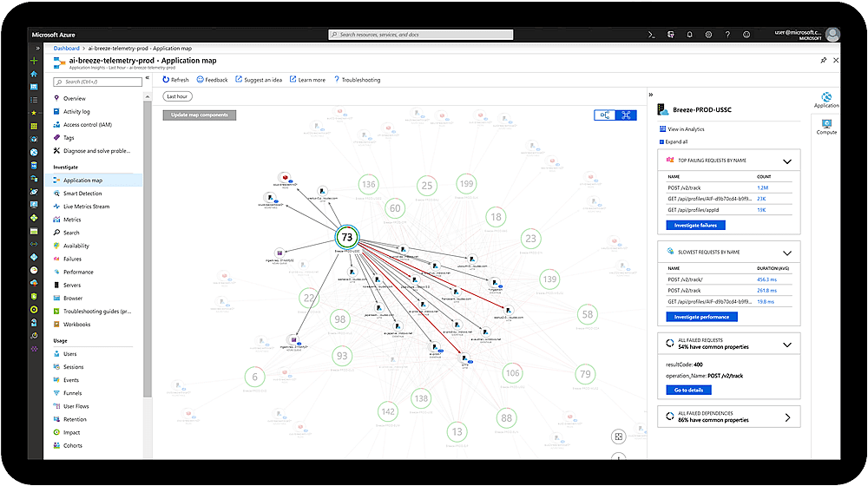Select the Compute tab icon on the right

(x=826, y=127)
